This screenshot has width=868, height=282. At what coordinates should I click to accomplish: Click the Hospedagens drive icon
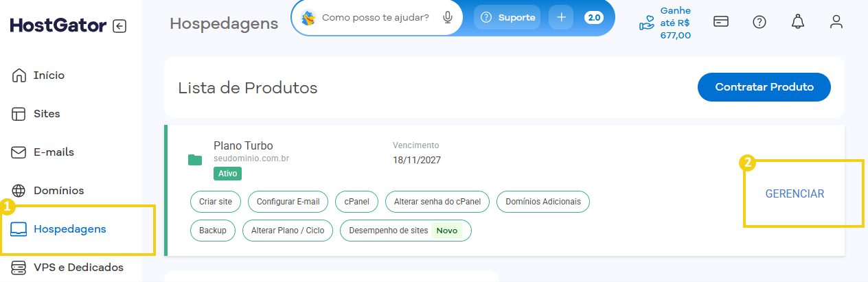(x=19, y=228)
